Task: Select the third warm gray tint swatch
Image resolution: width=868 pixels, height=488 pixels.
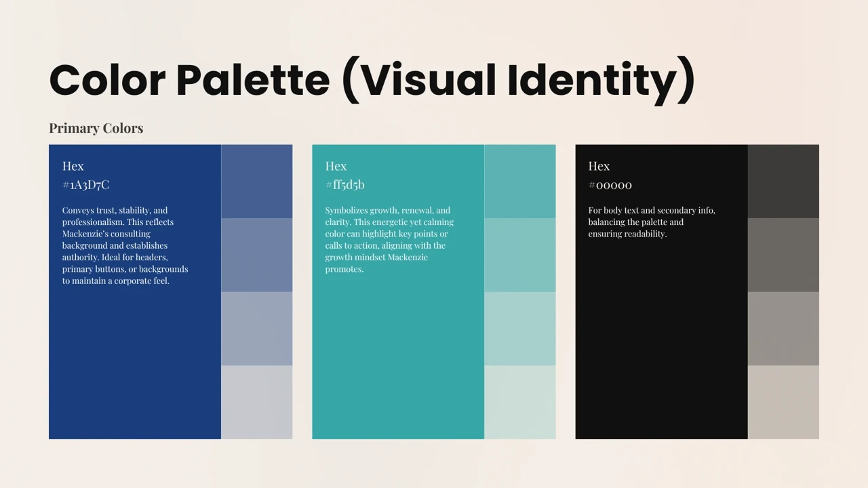Action: click(783, 329)
